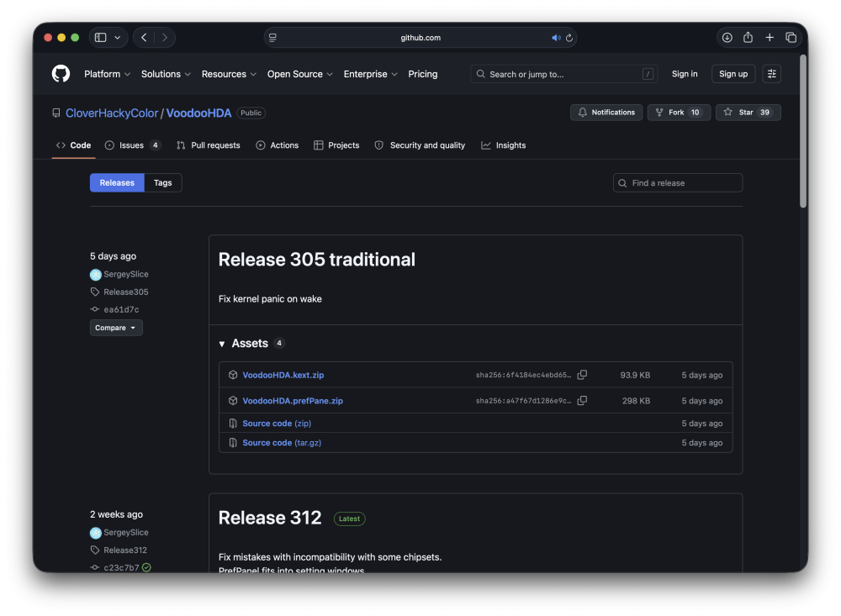Screen dimensions: 841x616
Task: Click the Sign up button
Action: (x=733, y=74)
